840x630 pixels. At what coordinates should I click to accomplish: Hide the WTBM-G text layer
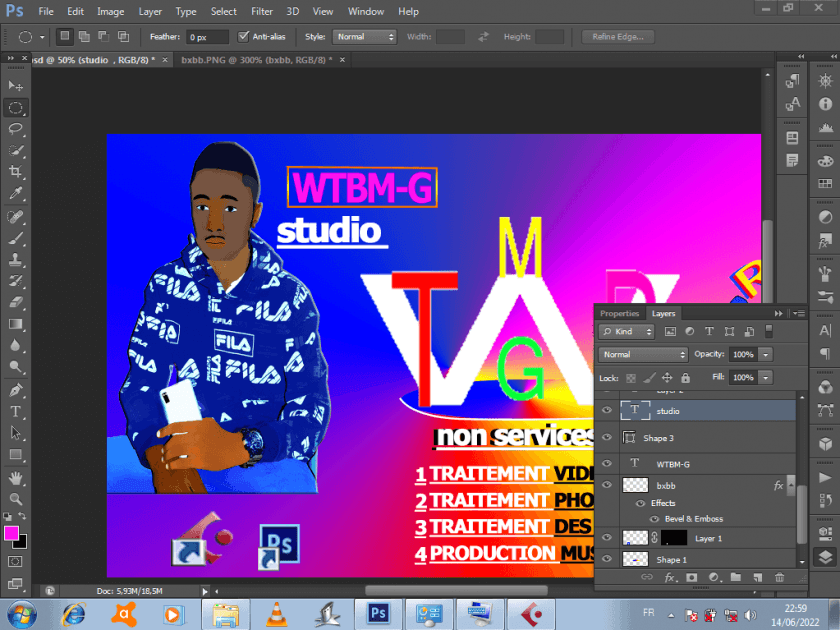[x=606, y=463]
